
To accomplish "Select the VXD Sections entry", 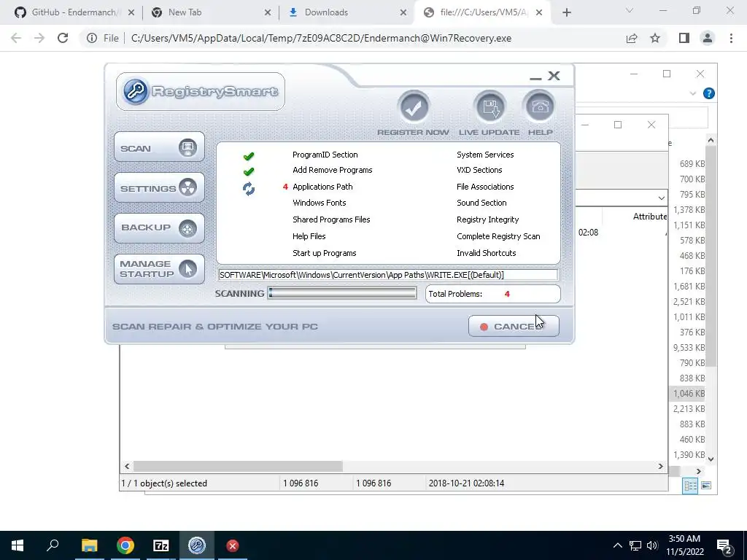I will (479, 170).
